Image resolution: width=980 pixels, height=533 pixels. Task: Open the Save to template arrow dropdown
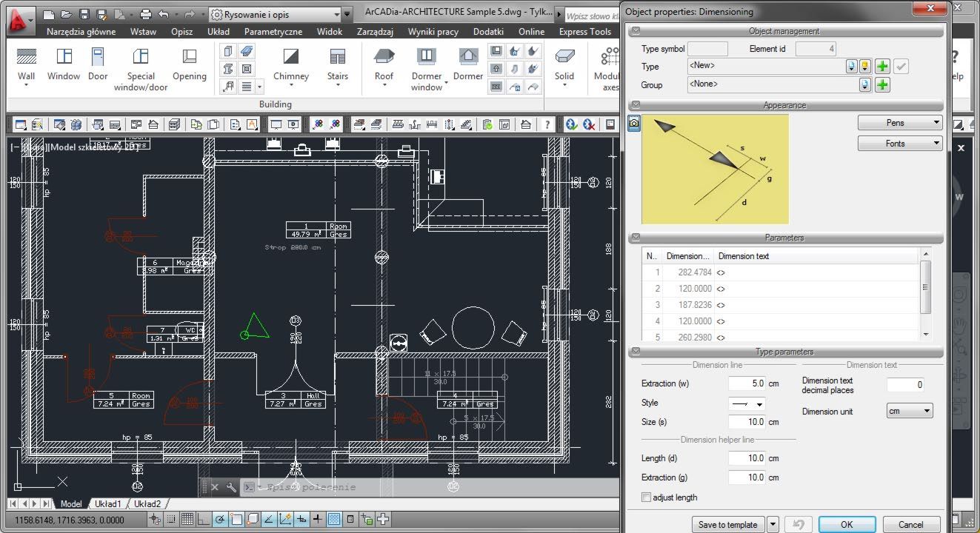[x=773, y=524]
